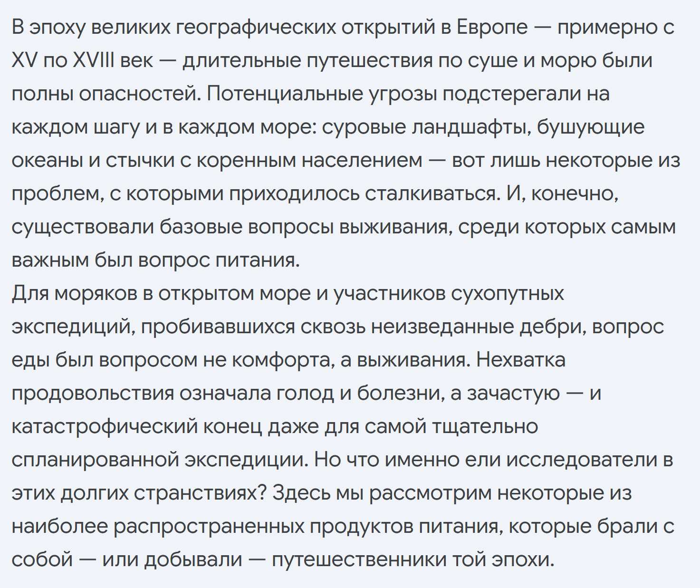The height and width of the screenshot is (588, 700).
Task: Click the word "катастрофический"
Action: coord(104,427)
